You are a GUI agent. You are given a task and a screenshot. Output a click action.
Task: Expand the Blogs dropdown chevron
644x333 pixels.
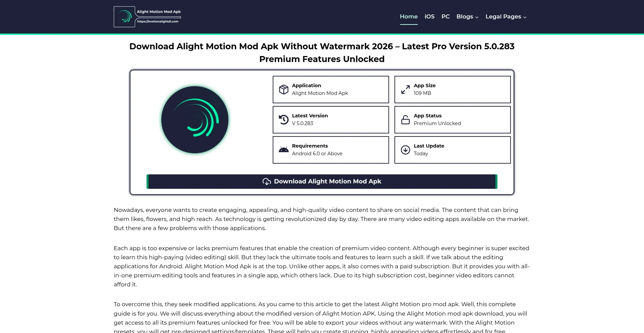pyautogui.click(x=477, y=17)
